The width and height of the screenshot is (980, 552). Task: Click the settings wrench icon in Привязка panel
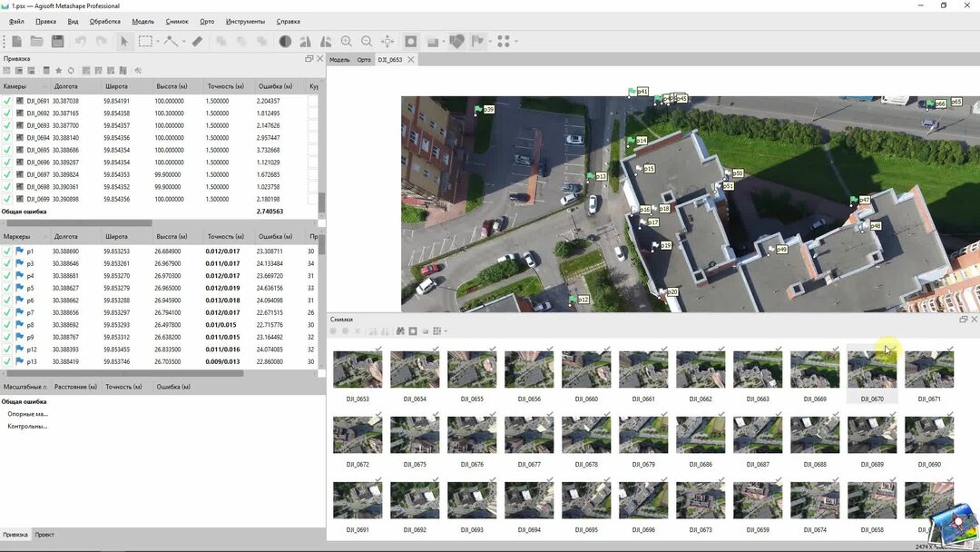(x=138, y=71)
